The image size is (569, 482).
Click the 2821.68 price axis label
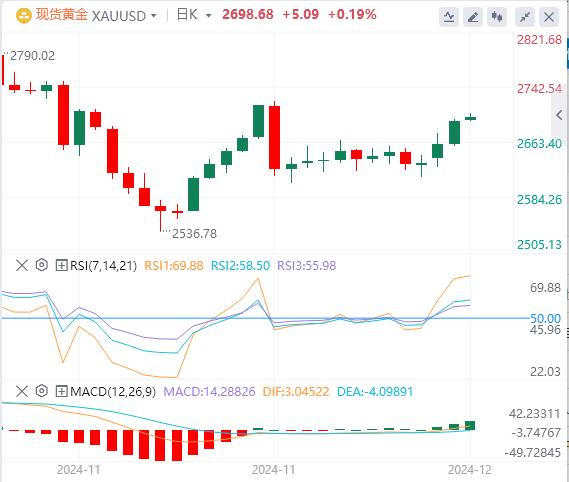539,40
